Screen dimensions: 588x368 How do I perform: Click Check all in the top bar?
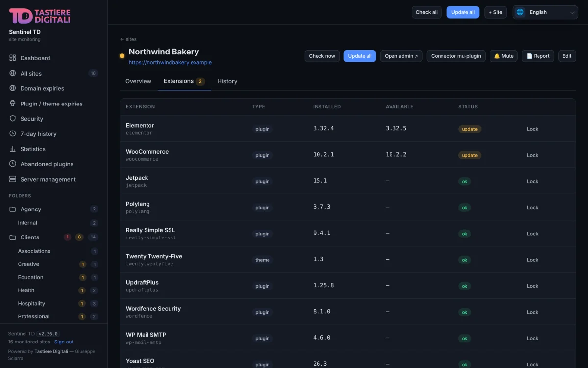point(427,12)
